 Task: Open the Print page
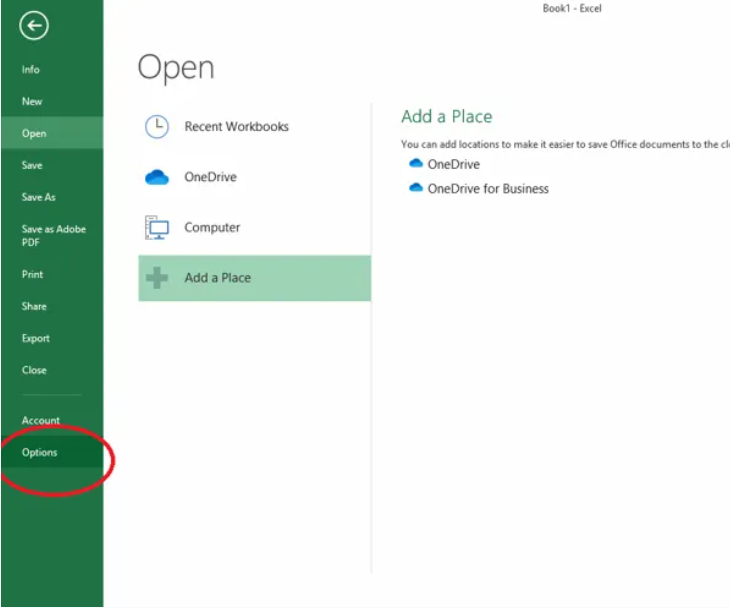pyautogui.click(x=32, y=274)
